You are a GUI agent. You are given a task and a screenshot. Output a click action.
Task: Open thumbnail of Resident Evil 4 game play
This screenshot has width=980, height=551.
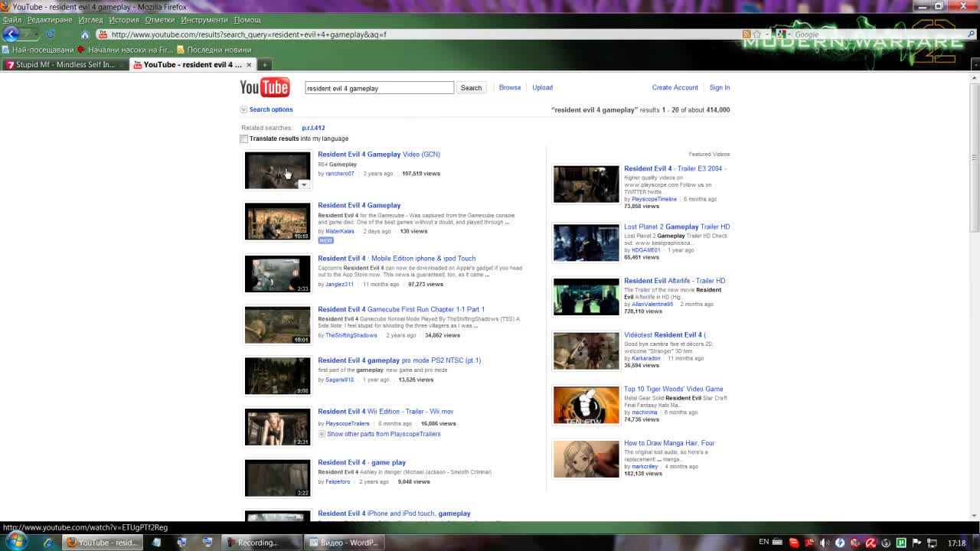(278, 478)
